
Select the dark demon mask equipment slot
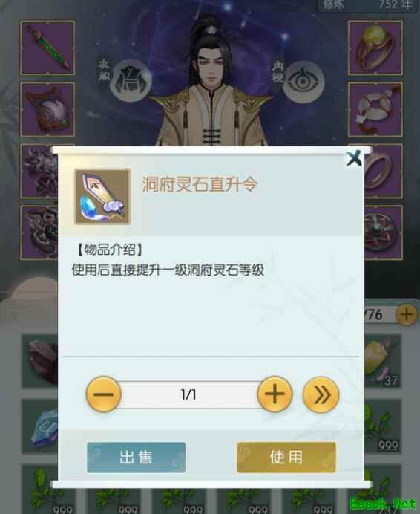pyautogui.click(x=39, y=171)
